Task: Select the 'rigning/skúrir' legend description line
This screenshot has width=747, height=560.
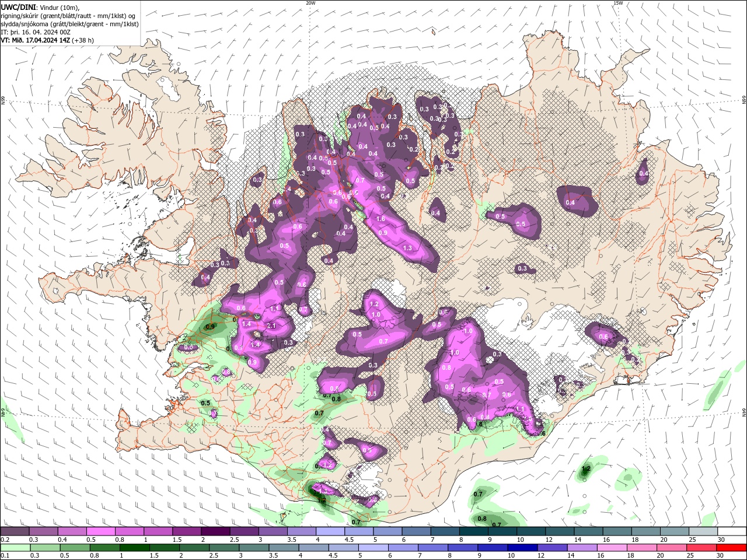Action: pos(68,16)
